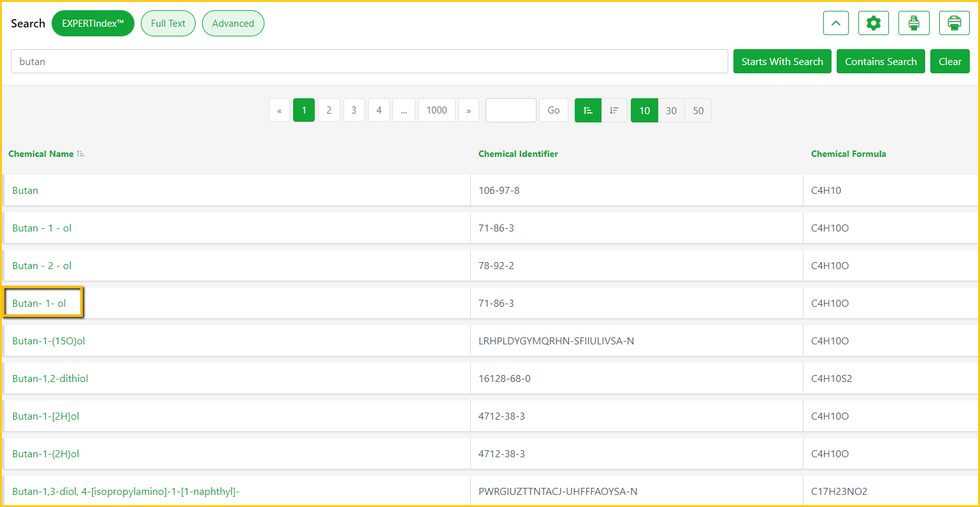Sort results in ascending order

pyautogui.click(x=587, y=110)
